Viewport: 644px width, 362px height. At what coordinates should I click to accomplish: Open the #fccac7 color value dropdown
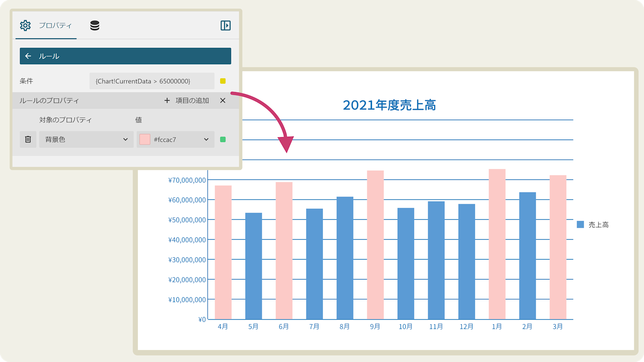[x=175, y=139]
